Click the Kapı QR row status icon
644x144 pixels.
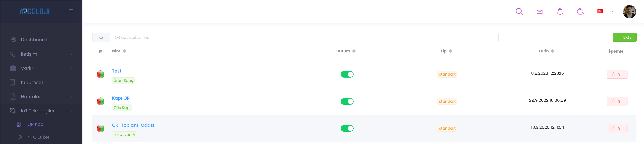point(101,101)
